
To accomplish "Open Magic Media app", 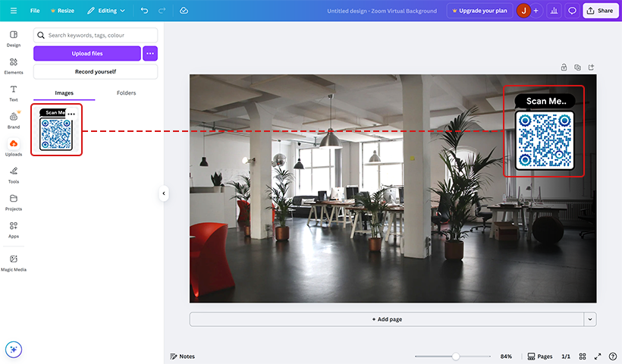I will point(14,262).
